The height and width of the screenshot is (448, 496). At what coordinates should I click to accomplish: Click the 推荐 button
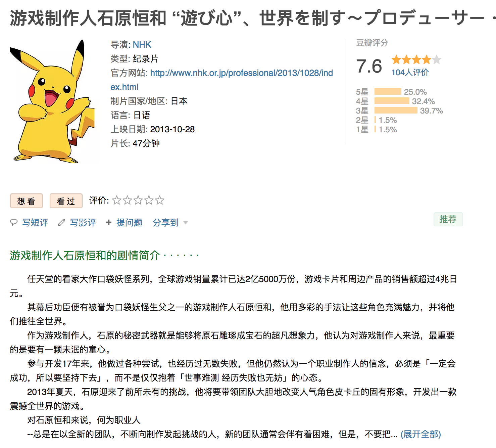[x=448, y=219]
